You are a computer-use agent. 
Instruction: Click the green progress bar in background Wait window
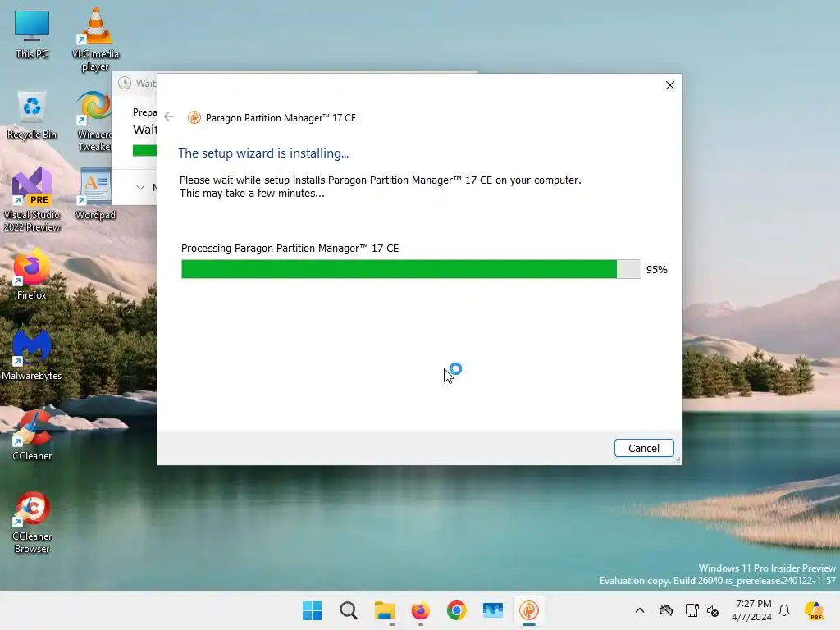(144, 151)
